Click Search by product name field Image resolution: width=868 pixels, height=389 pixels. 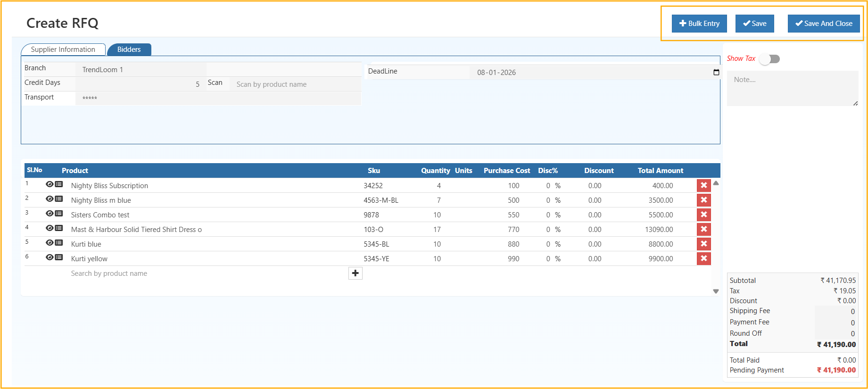point(207,273)
